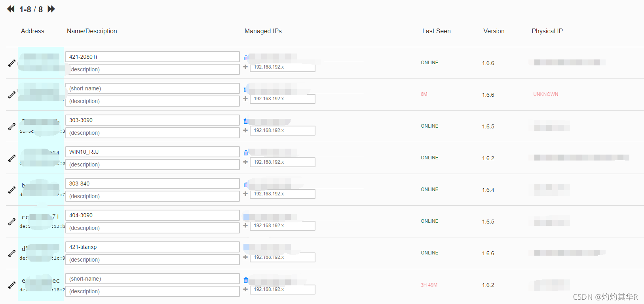Delete managed IP of 303-3090 via trash icon
Screen dimensions: 644x304
[x=245, y=121]
